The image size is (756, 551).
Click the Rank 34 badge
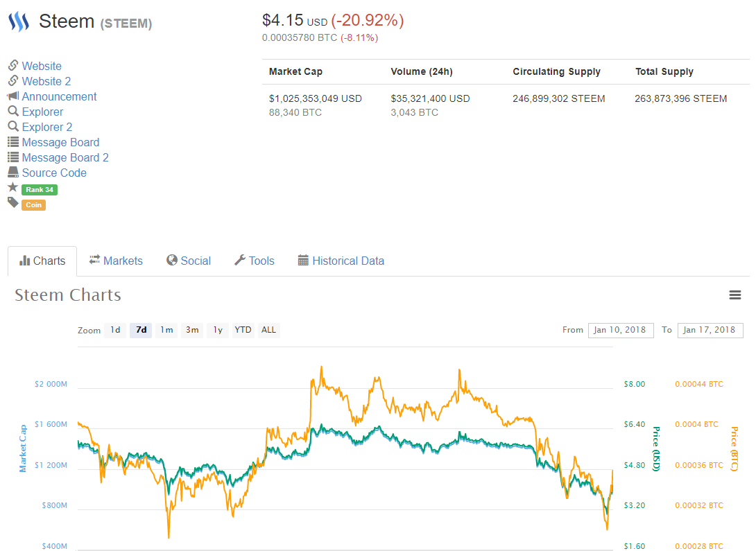(40, 190)
